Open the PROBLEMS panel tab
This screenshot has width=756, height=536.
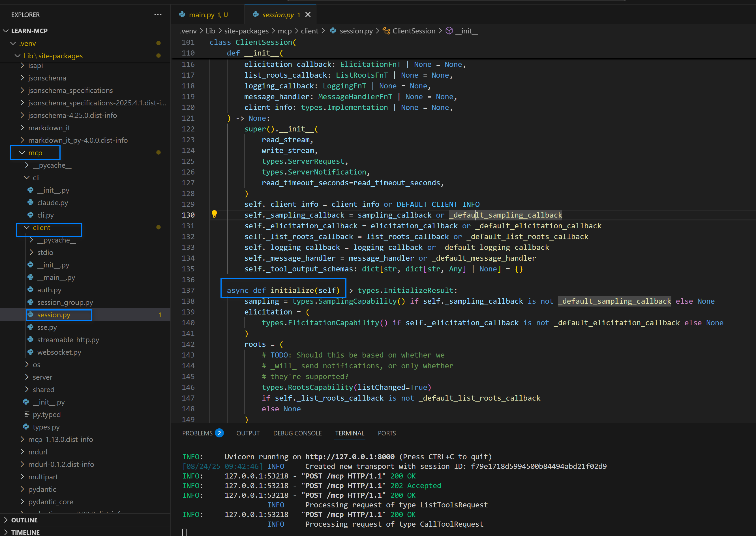click(x=203, y=433)
